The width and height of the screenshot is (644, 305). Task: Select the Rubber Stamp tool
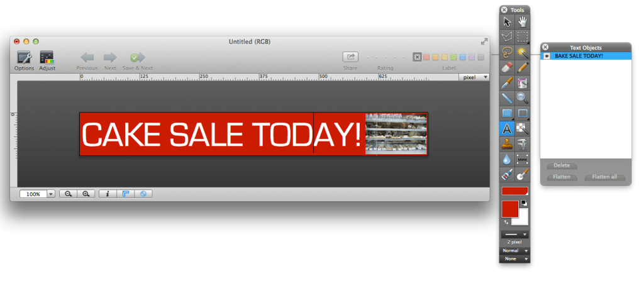point(507,144)
